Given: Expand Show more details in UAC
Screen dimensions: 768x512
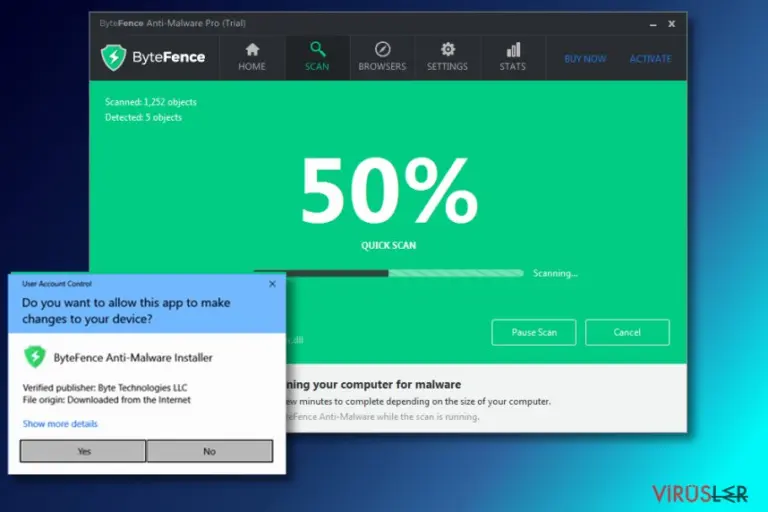Looking at the screenshot, I should point(60,424).
